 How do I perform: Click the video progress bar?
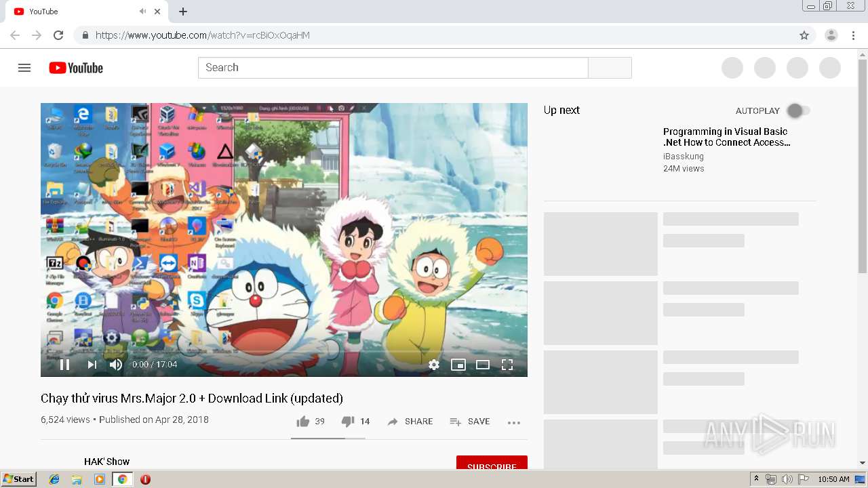284,351
